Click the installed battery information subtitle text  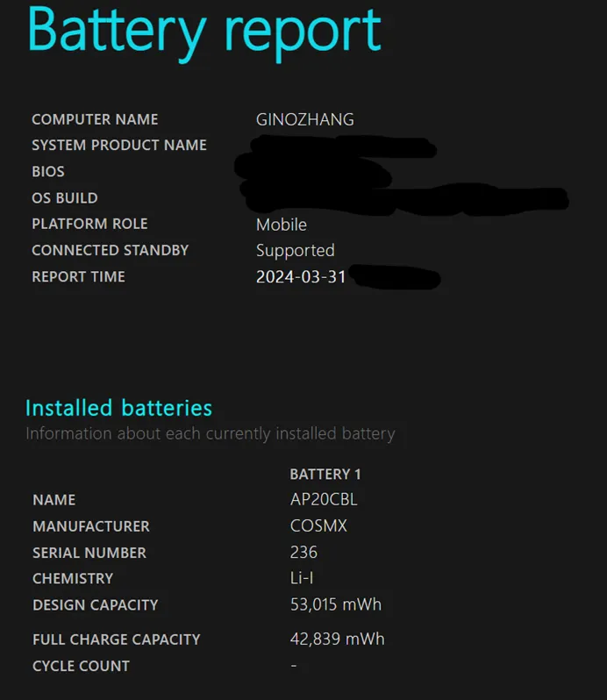(x=210, y=433)
